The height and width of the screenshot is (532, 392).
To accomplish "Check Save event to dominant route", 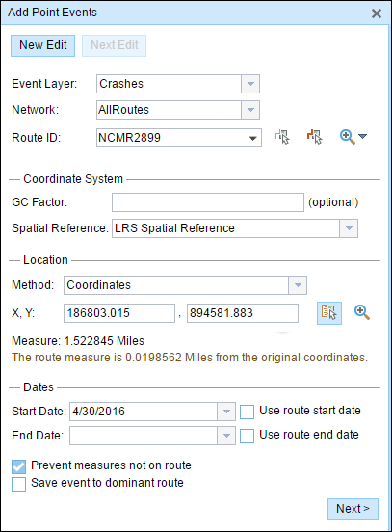I will 18,484.
